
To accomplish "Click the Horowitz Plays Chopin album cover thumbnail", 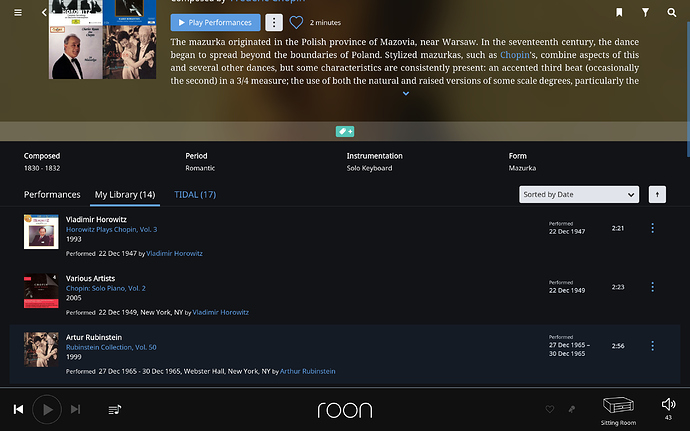I will coord(41,232).
